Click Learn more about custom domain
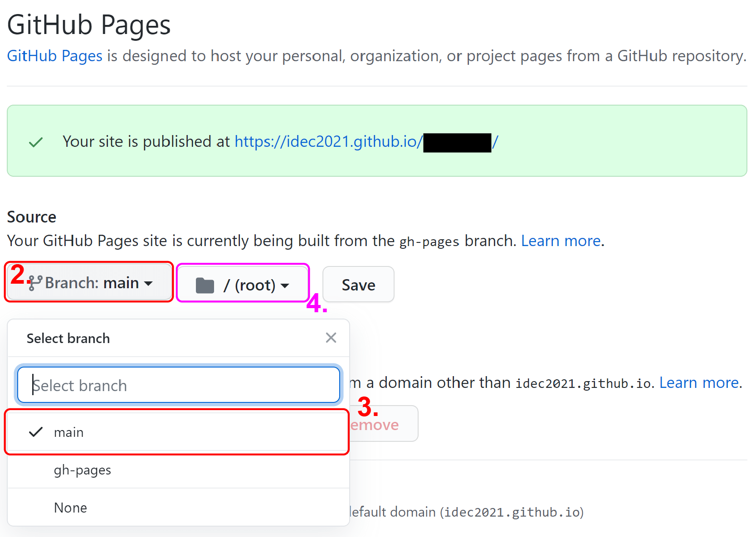Viewport: 756px width, 537px height. click(x=699, y=383)
